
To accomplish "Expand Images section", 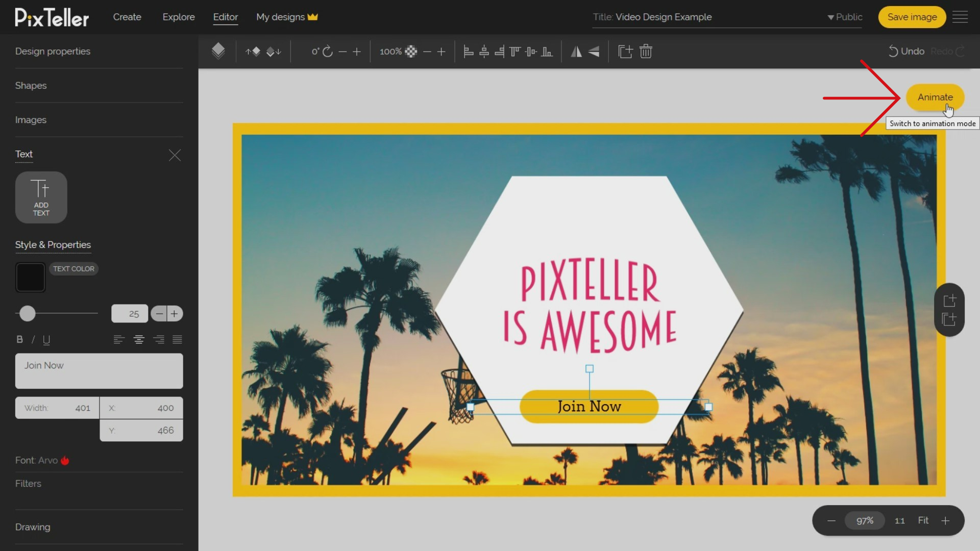I will pos(31,119).
